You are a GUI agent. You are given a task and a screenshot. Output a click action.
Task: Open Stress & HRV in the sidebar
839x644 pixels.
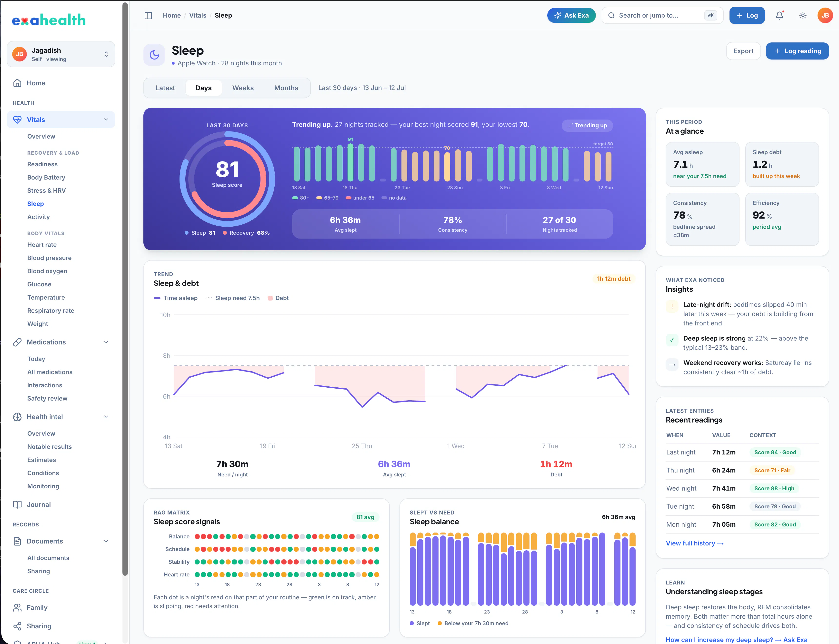(x=46, y=191)
